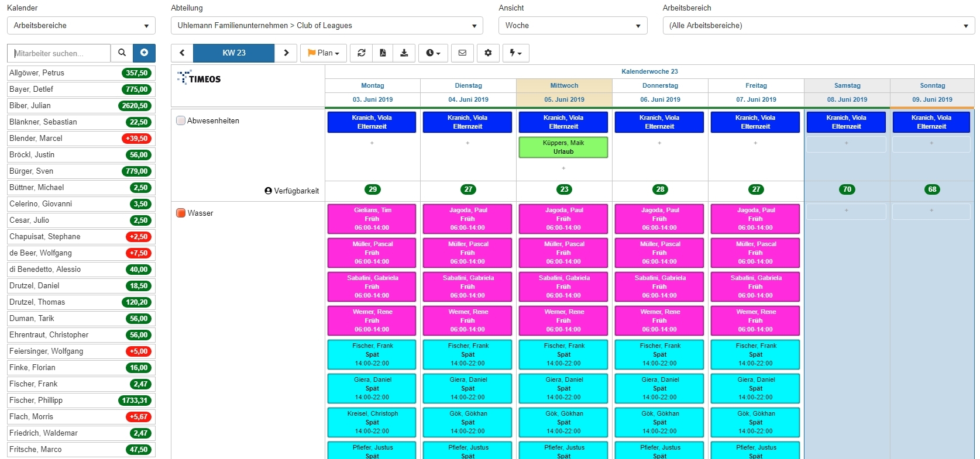Go to the previous calendar week
Image resolution: width=980 pixels, height=459 pixels.
(182, 53)
